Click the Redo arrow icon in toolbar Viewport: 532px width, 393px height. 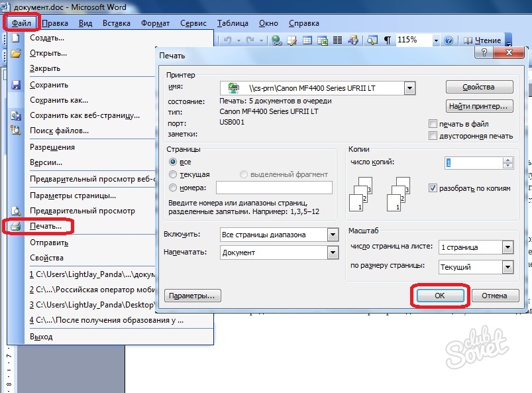click(x=250, y=40)
